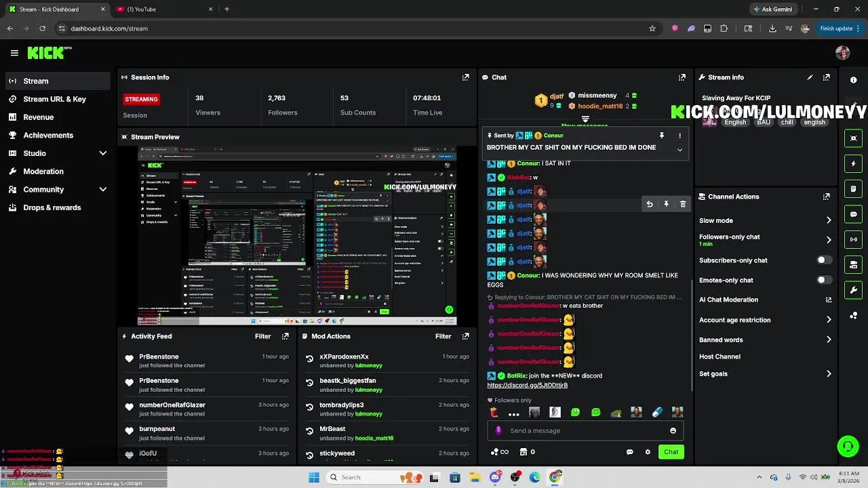Expand Account age restriction settings
Image resolution: width=868 pixels, height=488 pixels.
829,320
